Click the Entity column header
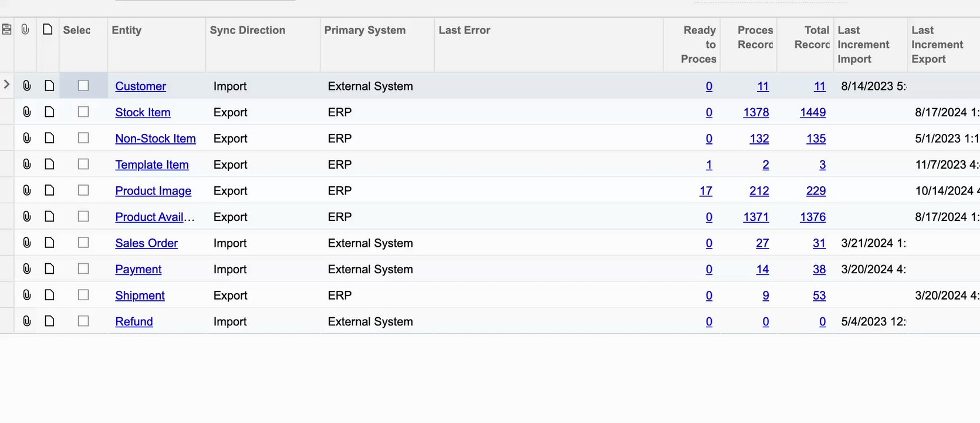 tap(127, 30)
